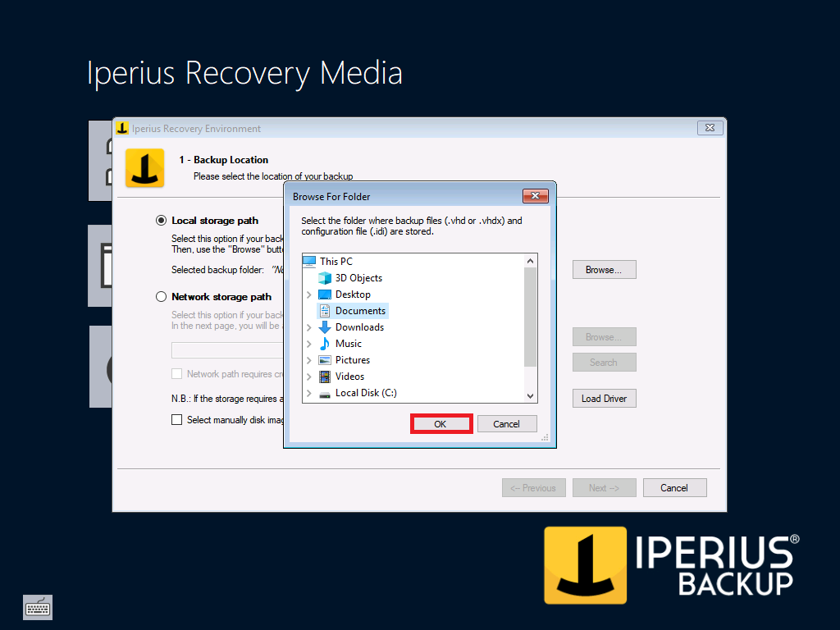Image resolution: width=840 pixels, height=630 pixels.
Task: Select the Pictures folder entry
Action: coord(353,360)
